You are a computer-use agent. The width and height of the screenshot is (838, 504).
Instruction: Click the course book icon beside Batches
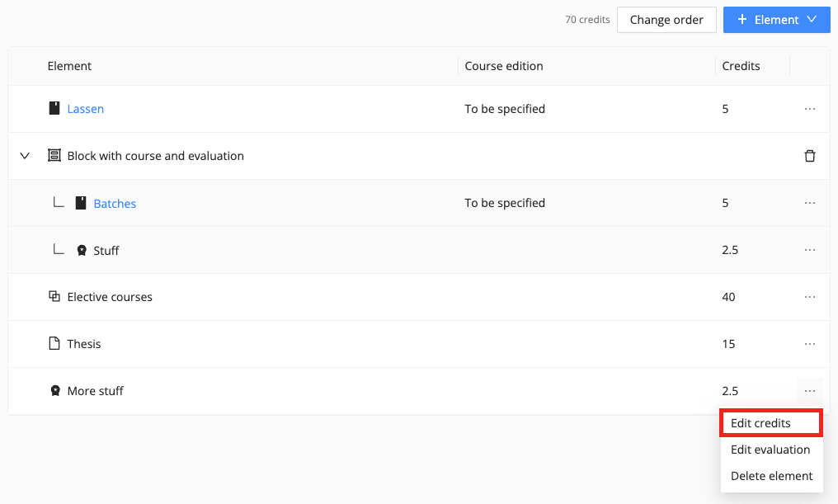tap(81, 203)
